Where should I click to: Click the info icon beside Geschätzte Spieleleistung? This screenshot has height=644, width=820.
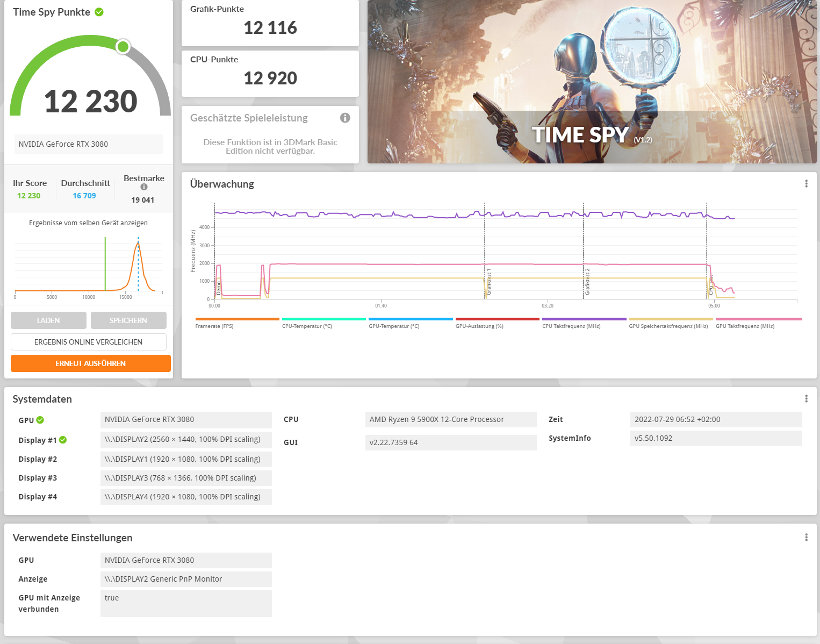(x=345, y=118)
